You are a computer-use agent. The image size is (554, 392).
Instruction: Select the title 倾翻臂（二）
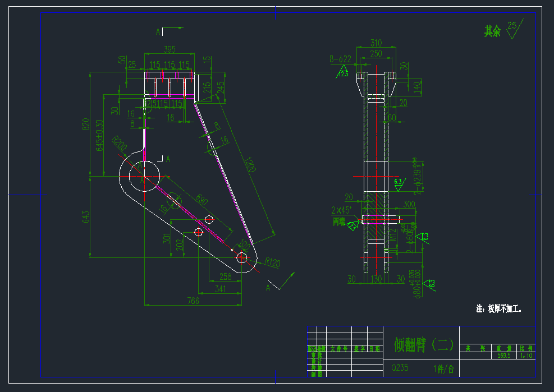point(424,345)
